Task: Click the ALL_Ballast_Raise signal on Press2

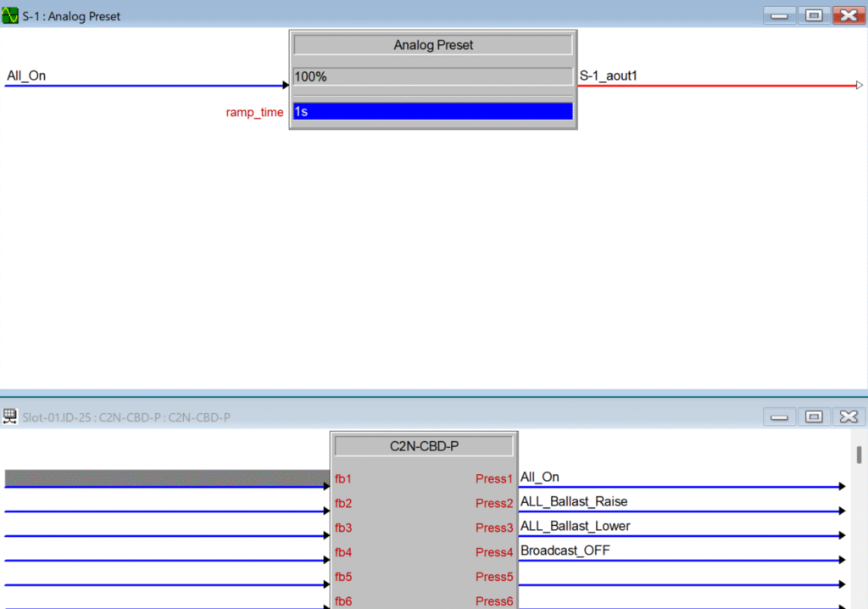Action: [x=574, y=501]
